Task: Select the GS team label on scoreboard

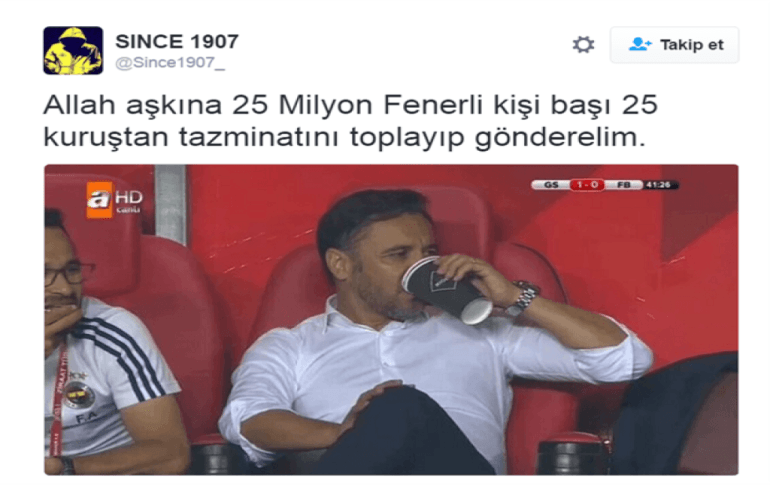Action: point(551,185)
